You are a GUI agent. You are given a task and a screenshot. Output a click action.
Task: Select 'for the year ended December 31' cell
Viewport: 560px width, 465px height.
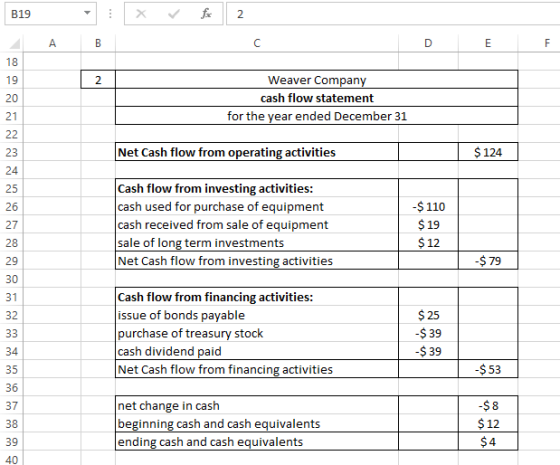click(316, 116)
